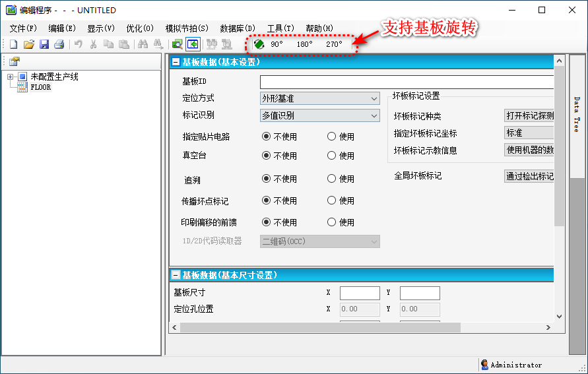Open the 数据库(D) menu
Viewport: 588px width, 374px height.
coord(238,28)
